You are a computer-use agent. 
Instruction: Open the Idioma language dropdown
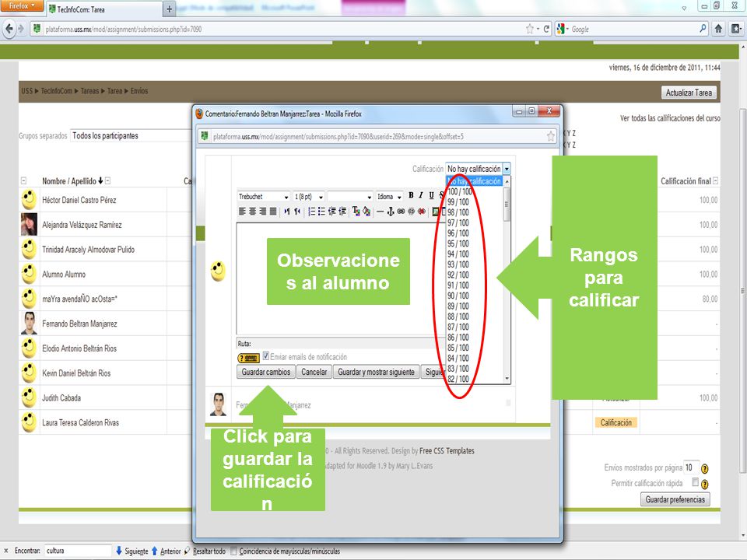click(x=389, y=196)
